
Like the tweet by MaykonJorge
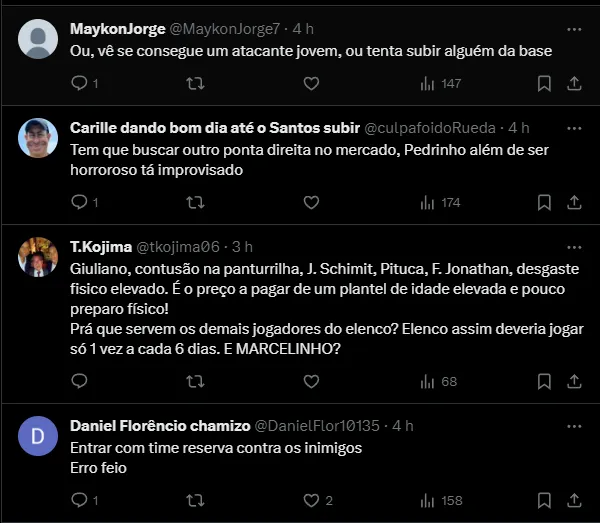(x=311, y=84)
